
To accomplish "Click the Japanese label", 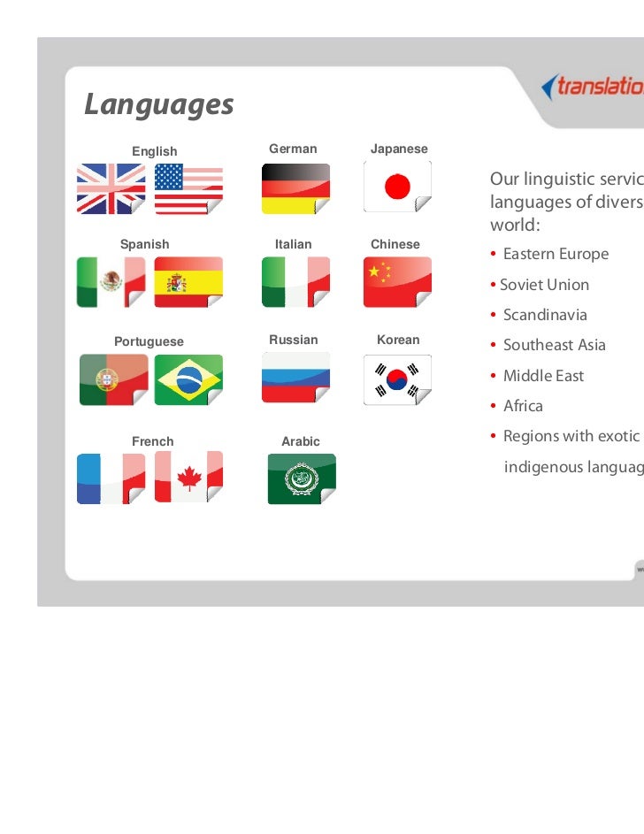I will click(399, 149).
